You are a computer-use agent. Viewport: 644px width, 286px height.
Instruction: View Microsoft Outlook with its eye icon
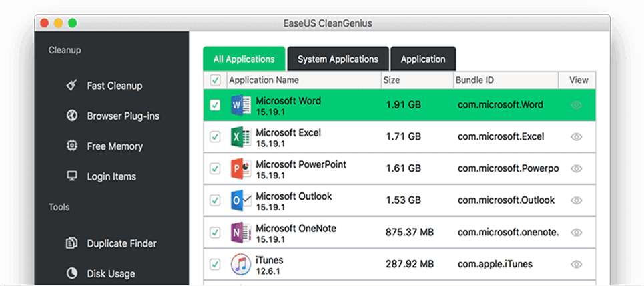[577, 200]
